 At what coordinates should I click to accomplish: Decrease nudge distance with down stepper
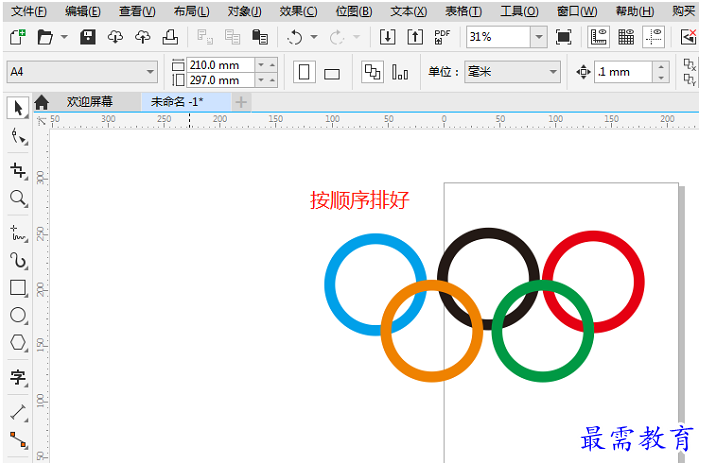point(661,78)
